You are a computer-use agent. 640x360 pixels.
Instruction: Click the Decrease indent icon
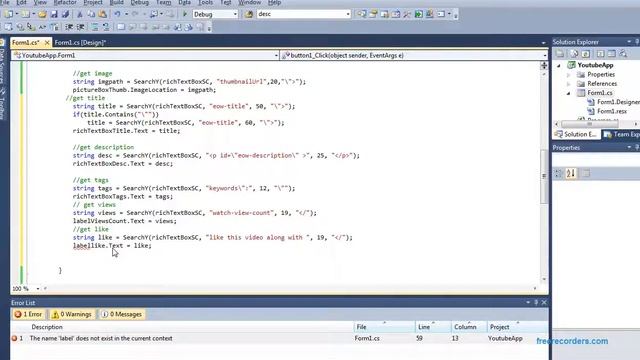[x=69, y=27]
